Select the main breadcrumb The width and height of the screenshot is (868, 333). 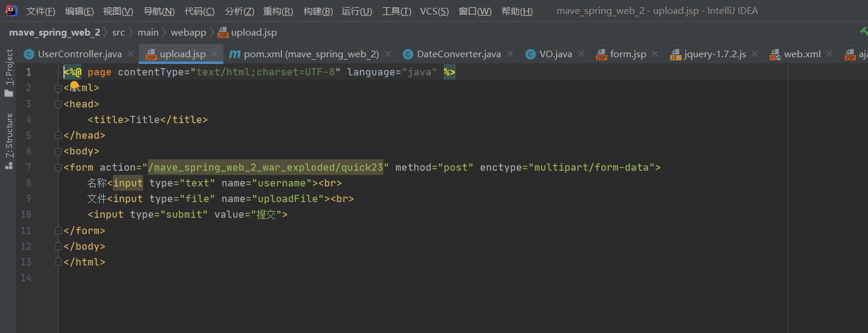148,33
